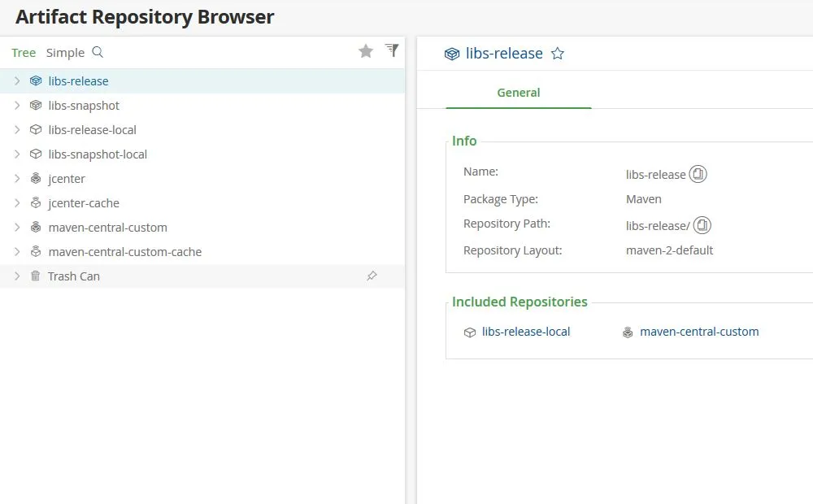Open the General tab
Image resolution: width=813 pixels, height=504 pixels.
[519, 93]
